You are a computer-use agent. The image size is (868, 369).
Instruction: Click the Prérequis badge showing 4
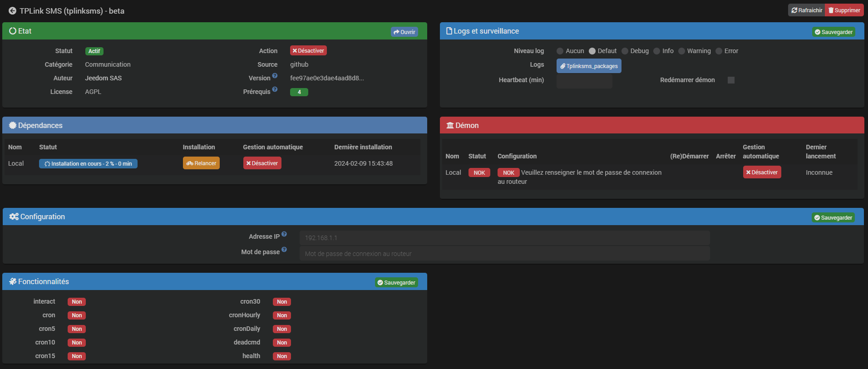tap(299, 92)
